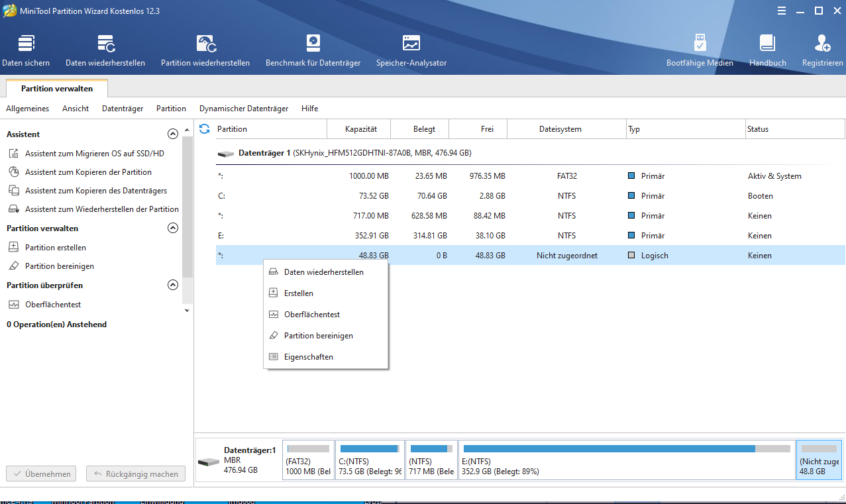Sort by the Dateisystem column header

click(567, 129)
